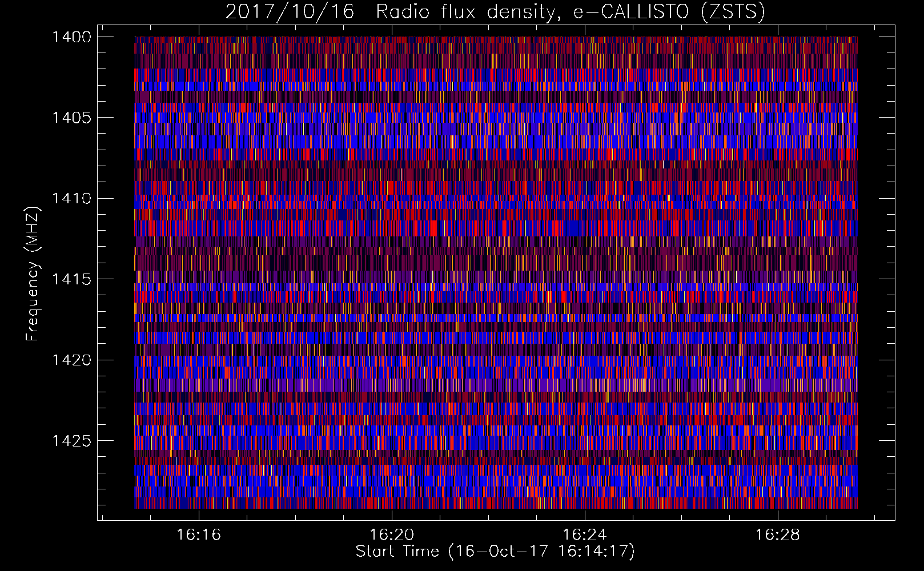Select the 1400 frequency axis label

click(71, 37)
